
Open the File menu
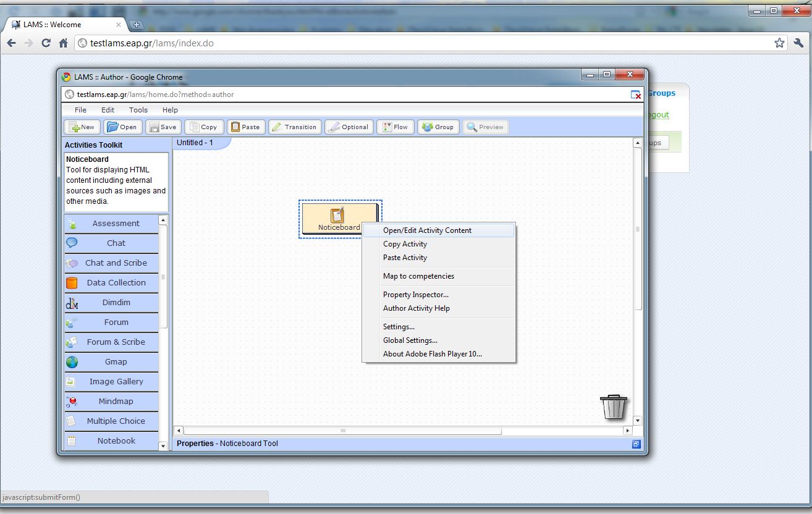80,110
